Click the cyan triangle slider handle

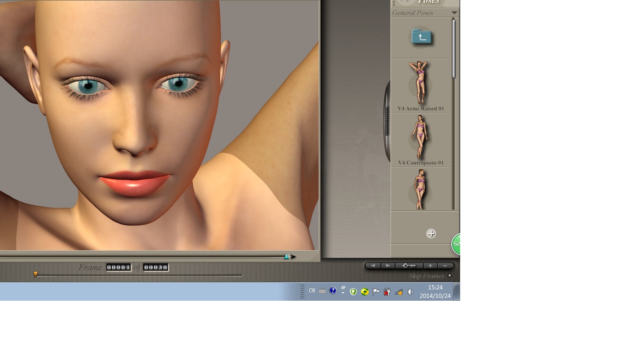coord(287,257)
